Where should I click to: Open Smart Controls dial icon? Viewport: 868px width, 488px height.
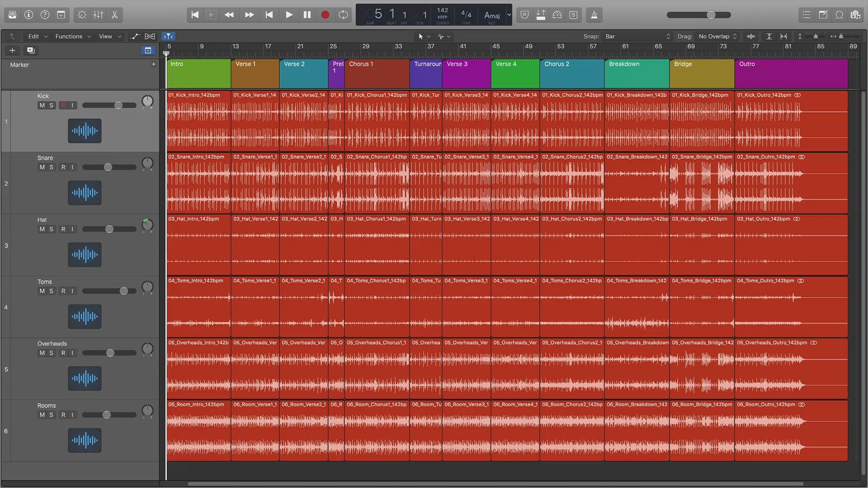click(x=82, y=15)
